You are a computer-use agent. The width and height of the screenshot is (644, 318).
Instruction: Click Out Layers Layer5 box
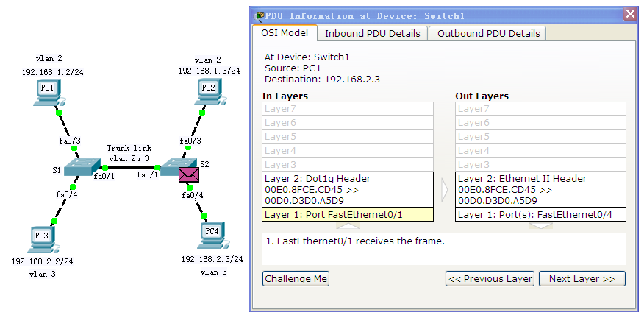(540, 137)
